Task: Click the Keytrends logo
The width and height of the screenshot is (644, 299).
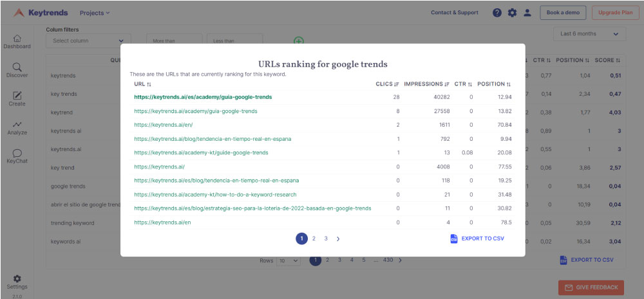Action: (40, 13)
